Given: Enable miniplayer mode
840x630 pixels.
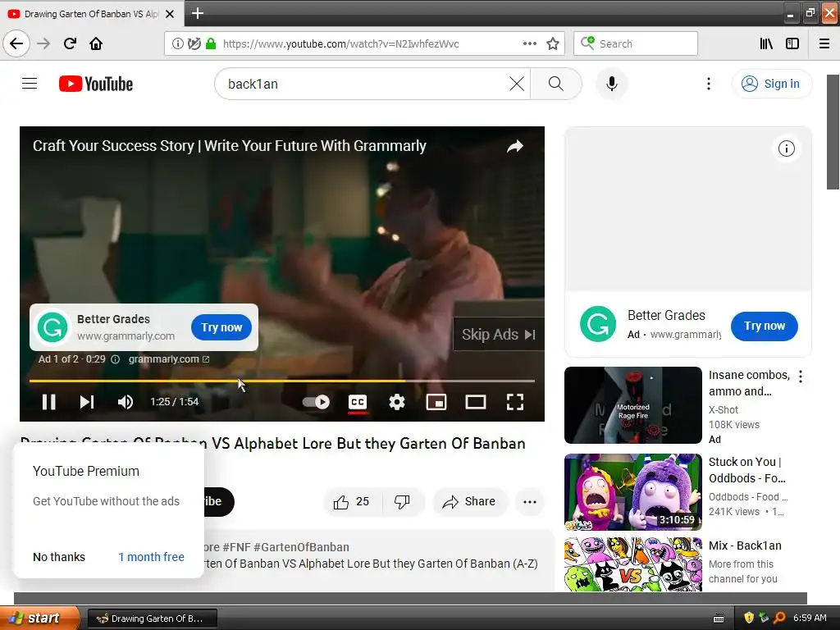Looking at the screenshot, I should [436, 402].
